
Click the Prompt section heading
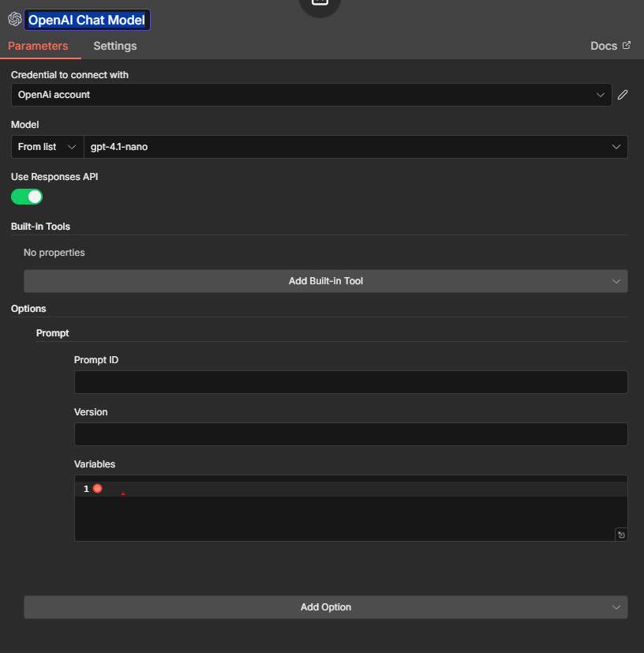[52, 333]
